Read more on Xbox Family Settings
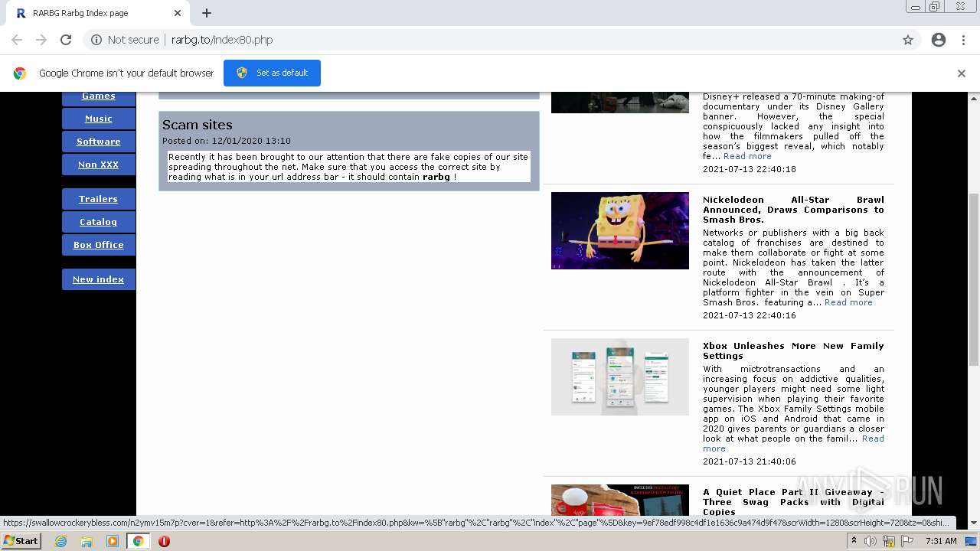Viewport: 980px width, 551px height. (873, 439)
